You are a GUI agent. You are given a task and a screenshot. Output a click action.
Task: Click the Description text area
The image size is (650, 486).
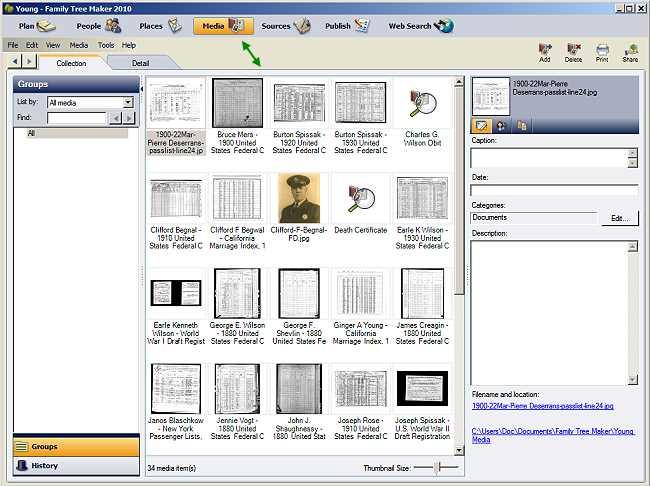point(549,313)
